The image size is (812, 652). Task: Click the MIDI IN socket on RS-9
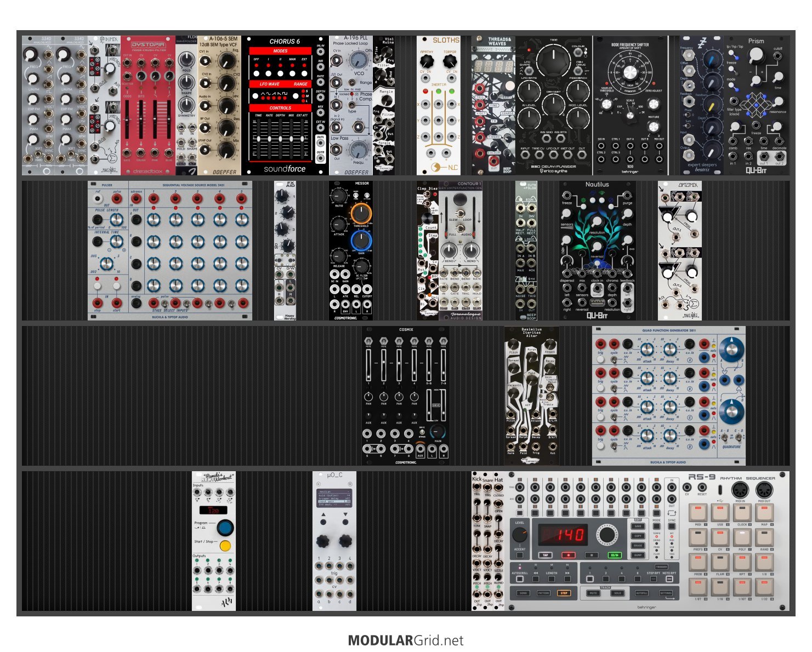(740, 490)
